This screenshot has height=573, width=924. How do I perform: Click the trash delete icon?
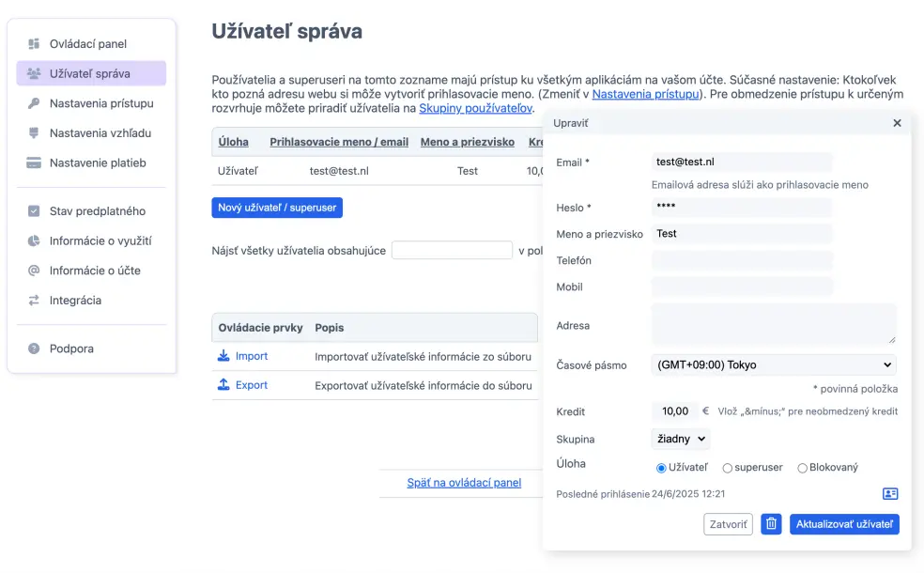tap(771, 523)
